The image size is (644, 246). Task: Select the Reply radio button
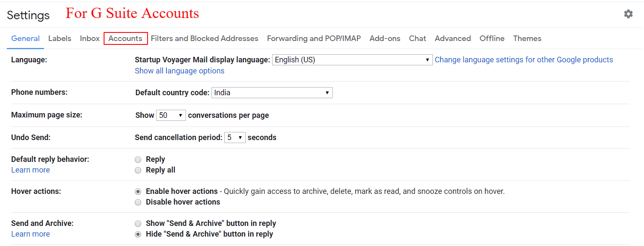coord(138,159)
